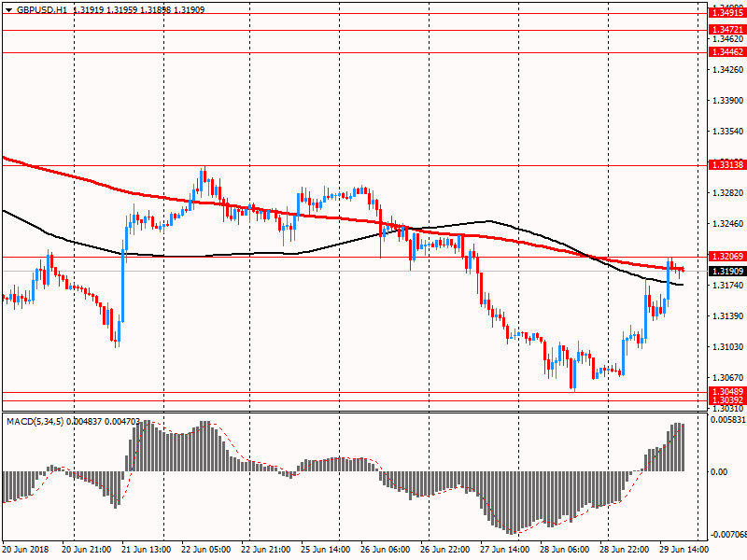Image resolution: width=747 pixels, height=560 pixels.
Task: Click the MACD upper scale value 0.005831
Action: (x=728, y=420)
